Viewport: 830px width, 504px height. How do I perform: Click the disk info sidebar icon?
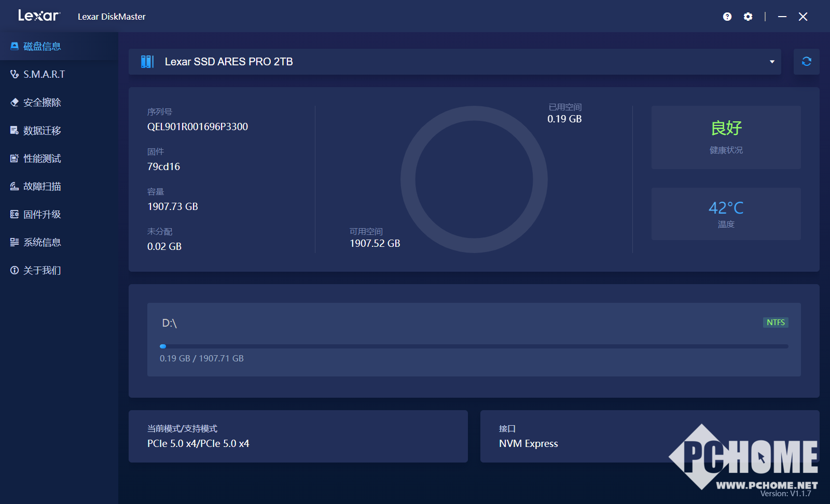[15, 46]
